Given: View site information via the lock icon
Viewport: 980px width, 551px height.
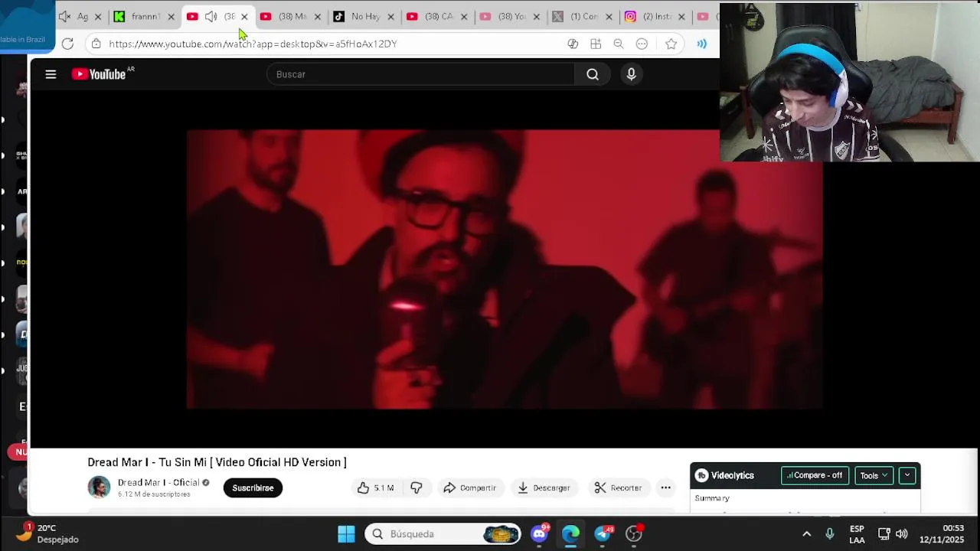Looking at the screenshot, I should coord(96,44).
